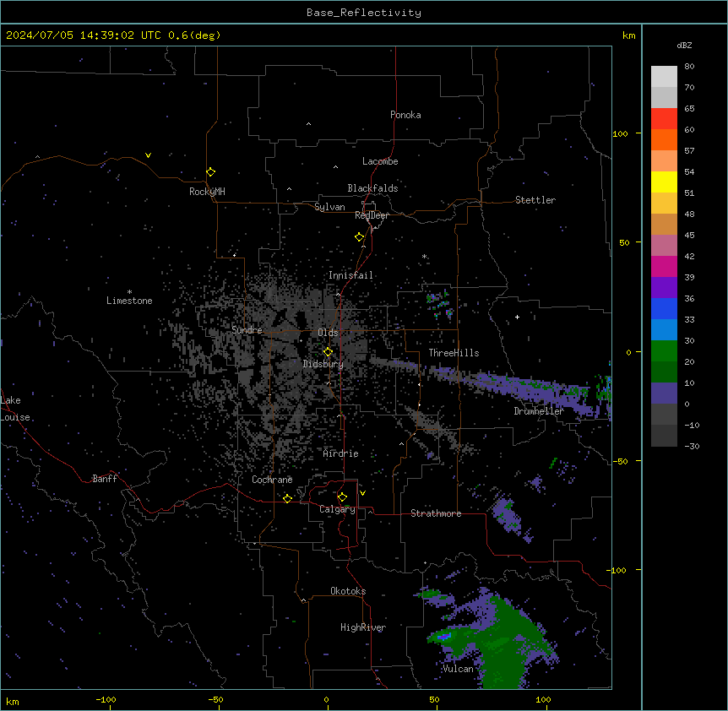728x711 pixels.
Task: Click the Banff town label
Action: coord(105,479)
